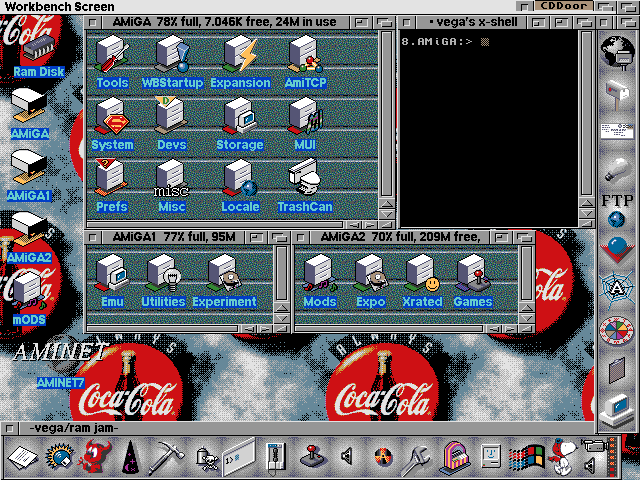This screenshot has height=480, width=640.
Task: Click the jukebox icon in bottom toolbar
Action: point(454,457)
